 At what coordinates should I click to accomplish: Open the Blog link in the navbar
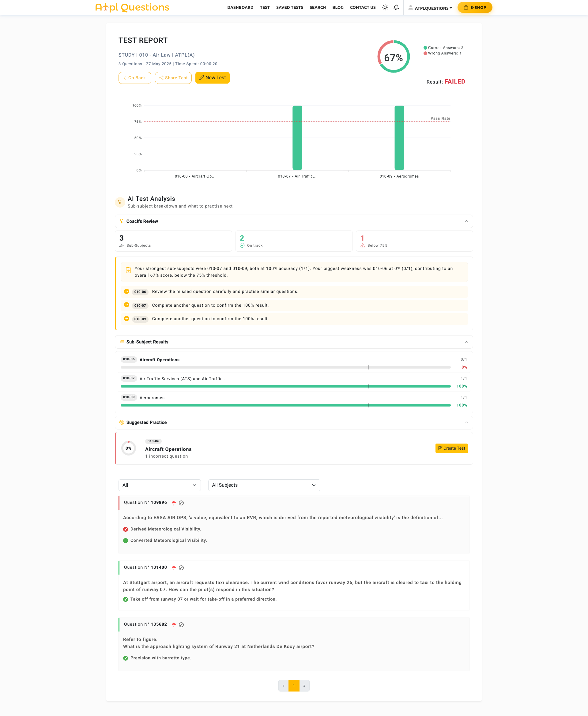[x=338, y=7]
